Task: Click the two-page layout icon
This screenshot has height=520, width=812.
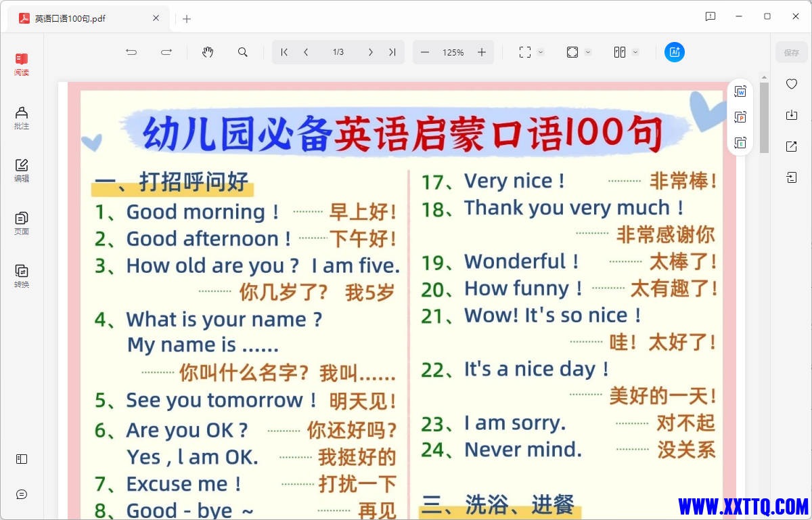Action: pos(620,52)
